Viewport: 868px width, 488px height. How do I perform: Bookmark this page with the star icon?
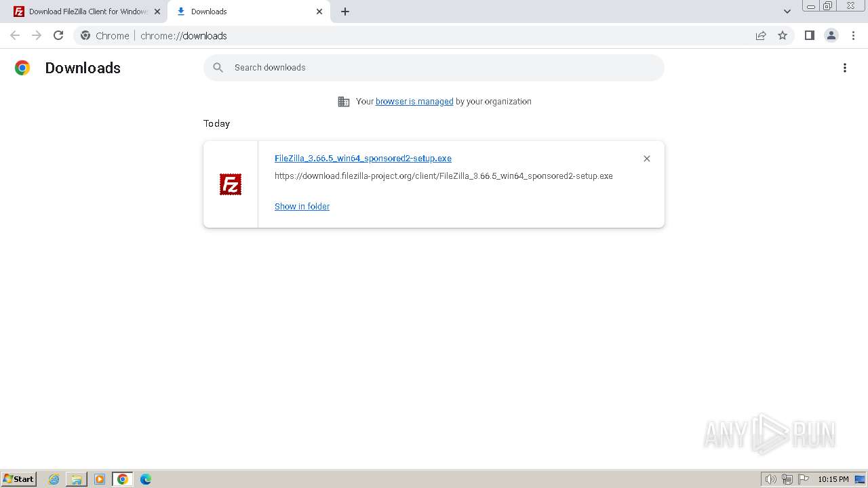(783, 35)
